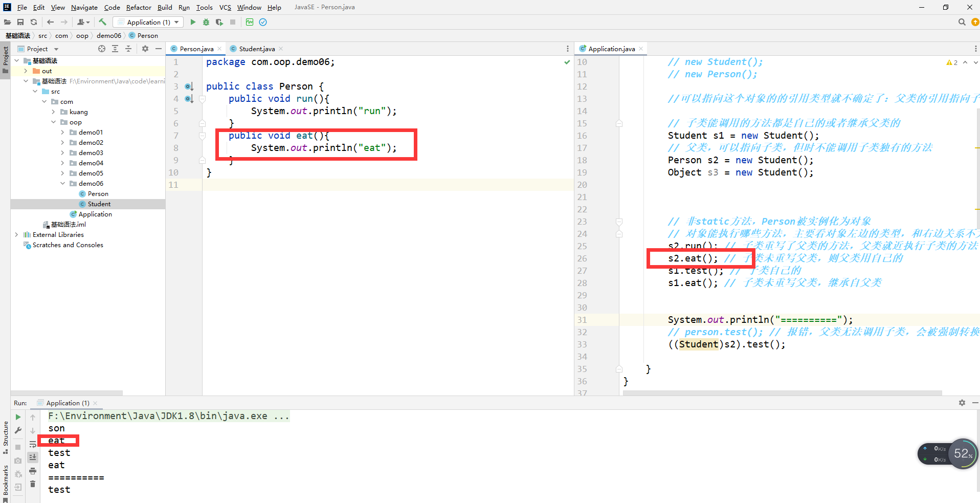
Task: Expand the External Libraries node
Action: pos(16,235)
